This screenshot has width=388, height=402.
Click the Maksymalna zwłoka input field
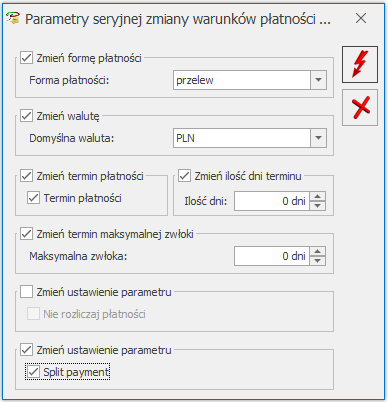tap(272, 256)
